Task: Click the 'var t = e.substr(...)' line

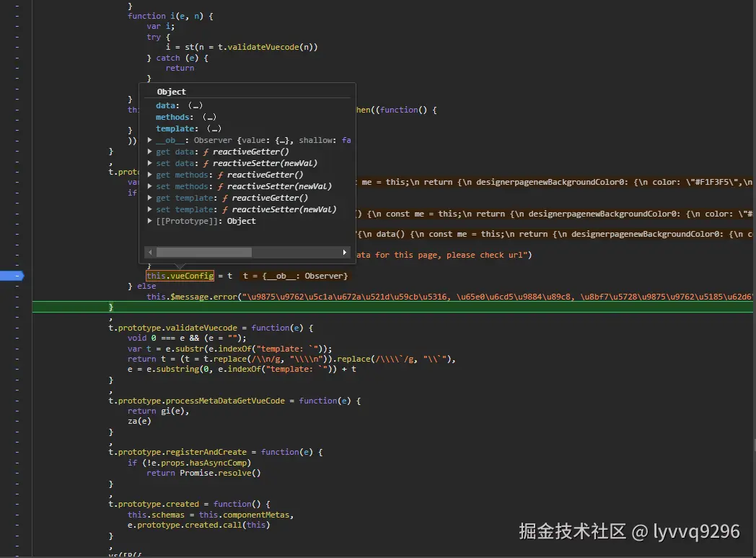Action: coord(229,349)
